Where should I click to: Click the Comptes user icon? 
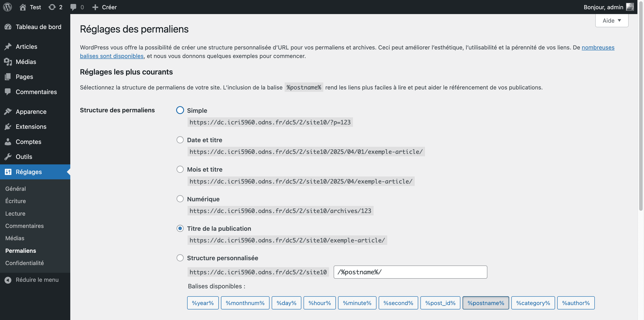point(8,142)
